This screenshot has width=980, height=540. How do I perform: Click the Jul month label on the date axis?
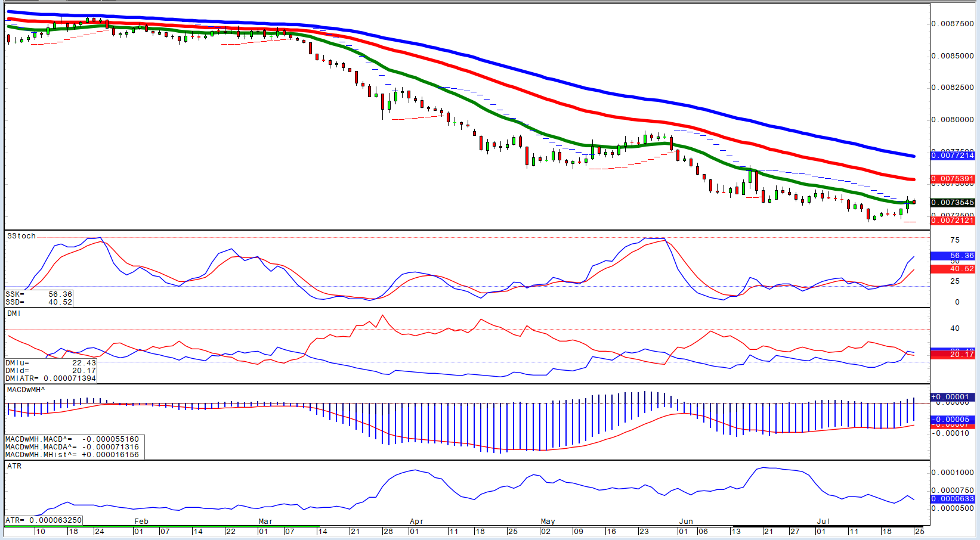823,522
